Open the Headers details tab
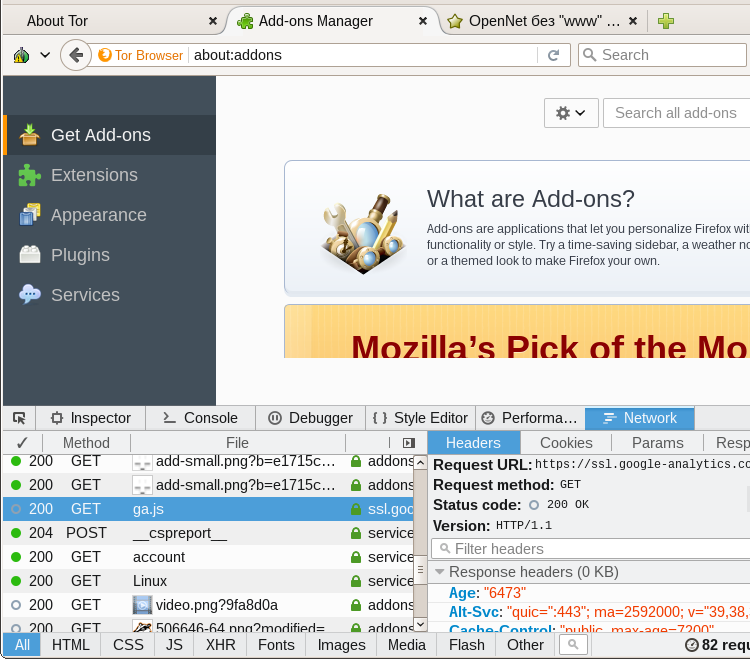 coord(474,443)
